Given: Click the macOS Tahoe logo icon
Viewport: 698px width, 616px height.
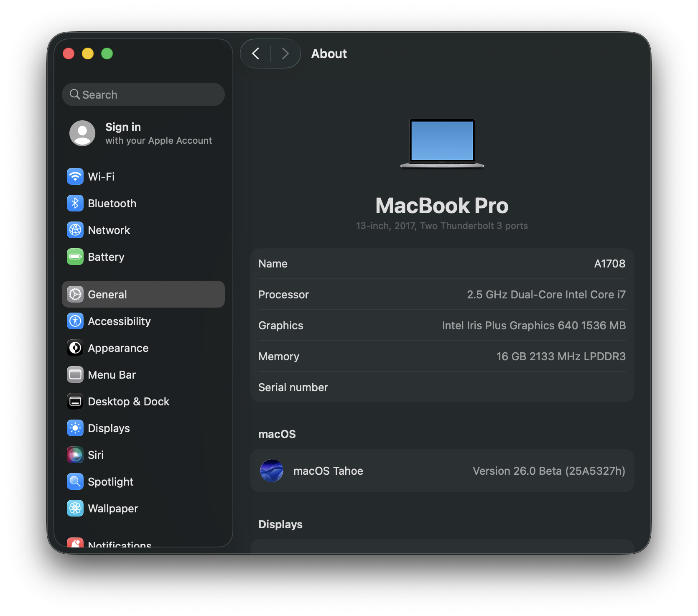Looking at the screenshot, I should tap(272, 471).
